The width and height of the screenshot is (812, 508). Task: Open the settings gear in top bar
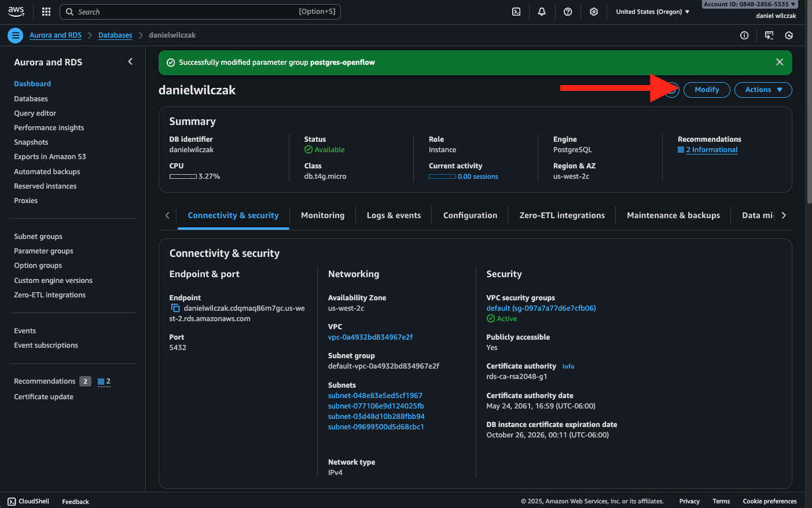[594, 12]
